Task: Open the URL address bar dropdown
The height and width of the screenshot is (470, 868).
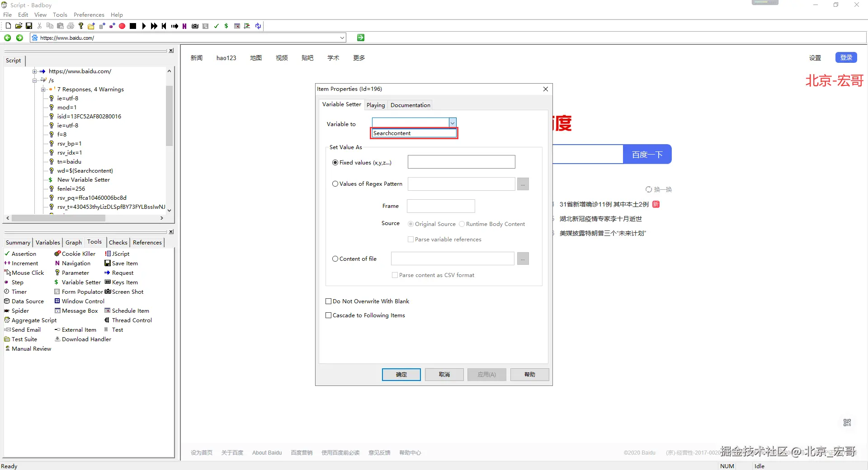Action: (x=342, y=38)
